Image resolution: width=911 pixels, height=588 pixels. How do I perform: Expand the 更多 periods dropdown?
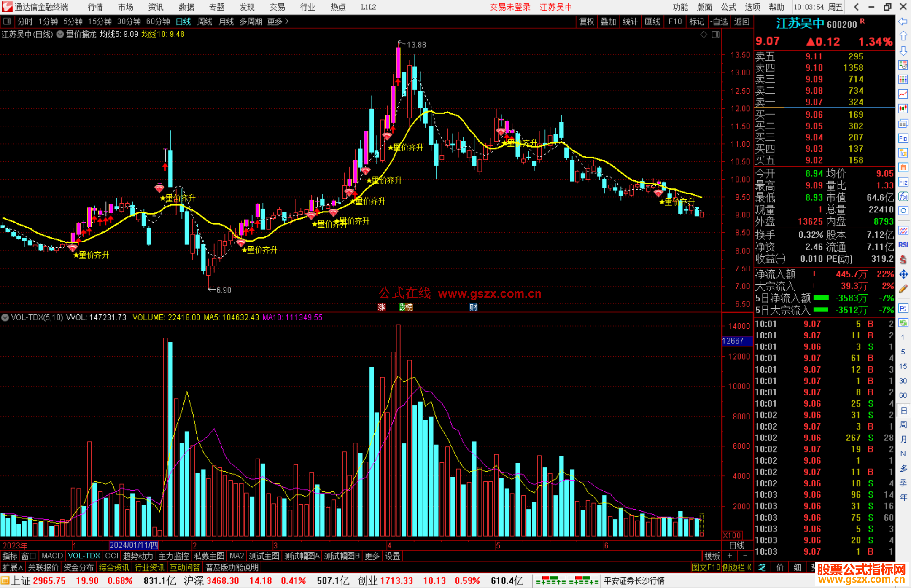point(278,21)
